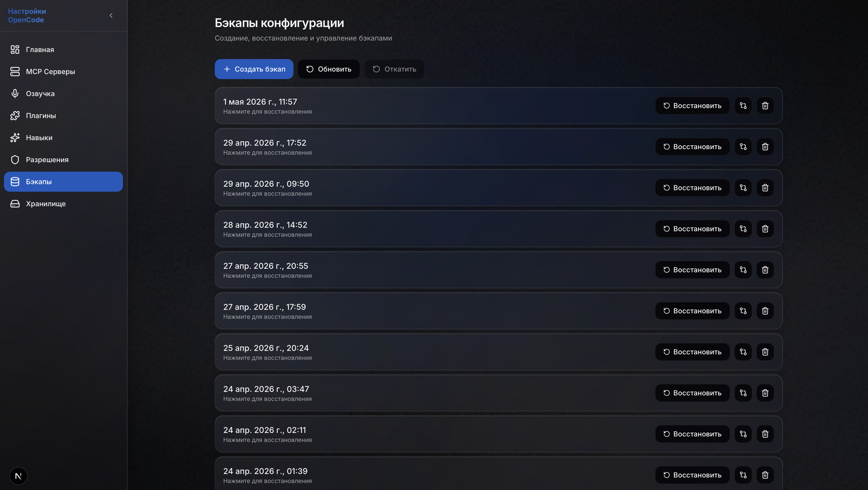Image resolution: width=868 pixels, height=490 pixels.
Task: Delete the 29 апр. 09:50 backup
Action: (x=765, y=188)
